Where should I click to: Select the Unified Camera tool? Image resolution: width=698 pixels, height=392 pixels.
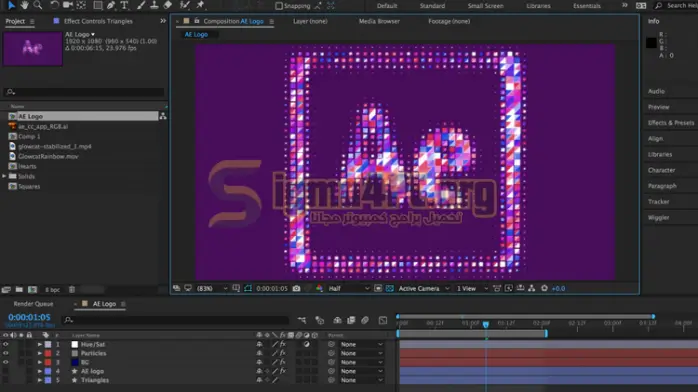coord(68,5)
